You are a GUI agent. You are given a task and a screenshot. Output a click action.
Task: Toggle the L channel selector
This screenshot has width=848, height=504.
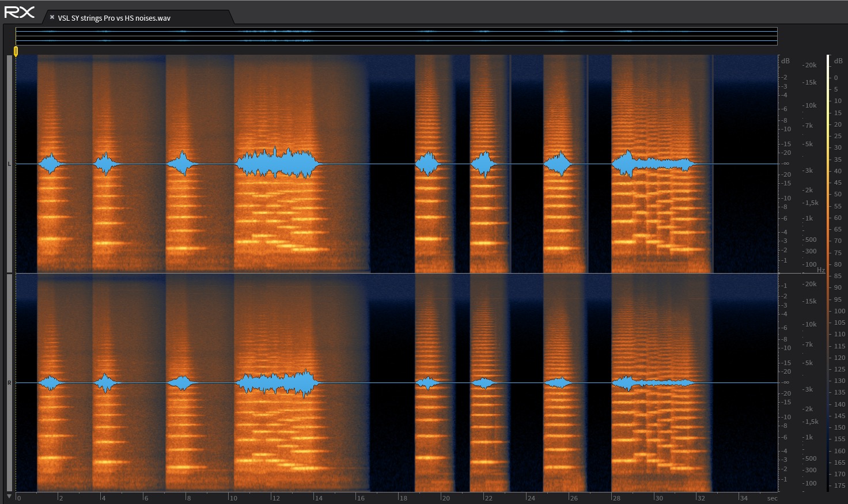click(9, 164)
